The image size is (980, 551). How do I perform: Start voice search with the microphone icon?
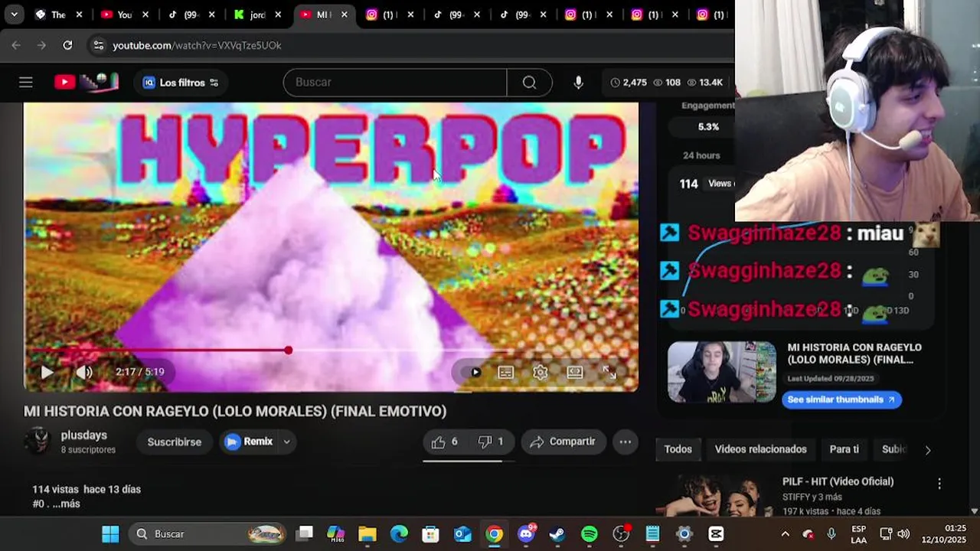click(x=578, y=83)
